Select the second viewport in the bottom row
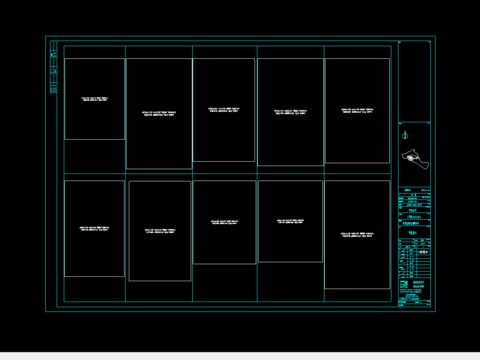 (x=160, y=231)
